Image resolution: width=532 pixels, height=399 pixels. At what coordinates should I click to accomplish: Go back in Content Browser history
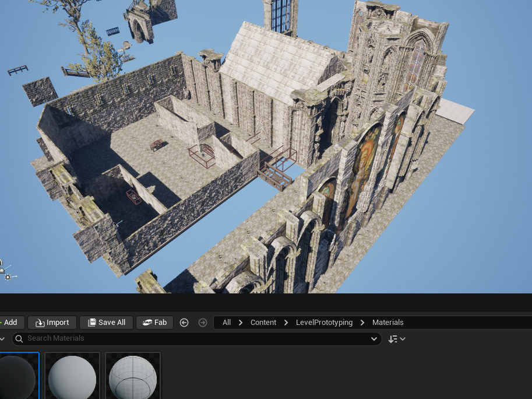pos(184,323)
